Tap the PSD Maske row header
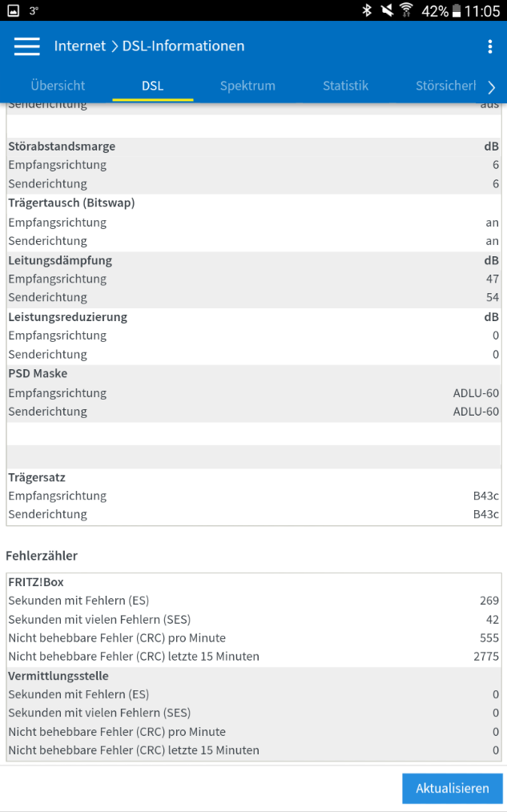 point(38,373)
